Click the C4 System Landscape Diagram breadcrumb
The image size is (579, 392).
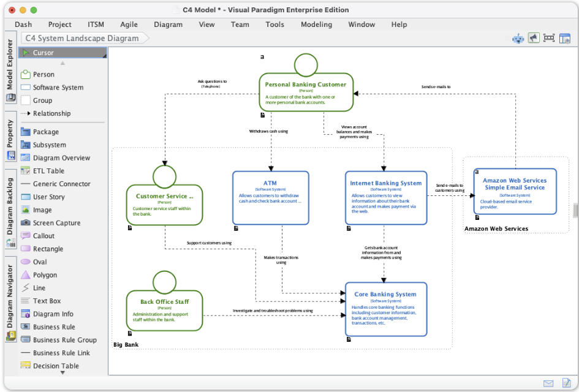click(x=84, y=39)
